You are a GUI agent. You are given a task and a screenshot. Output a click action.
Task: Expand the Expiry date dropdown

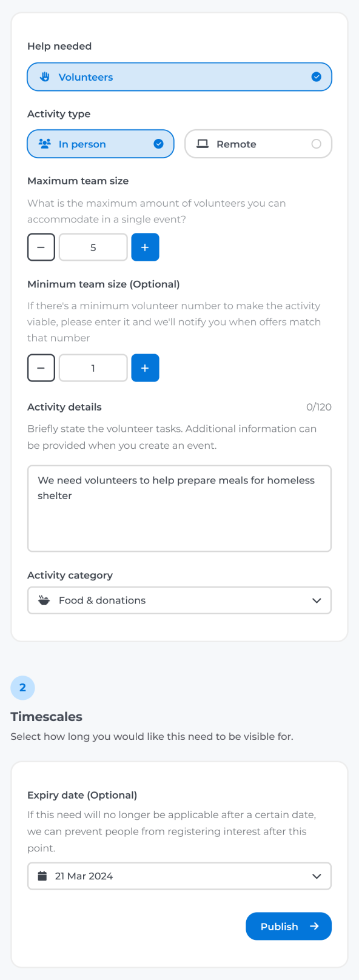pos(179,876)
